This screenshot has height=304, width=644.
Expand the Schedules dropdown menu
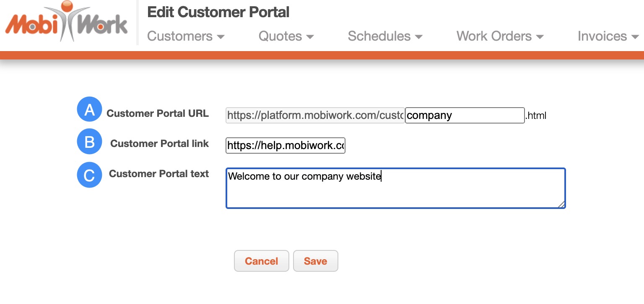(385, 36)
